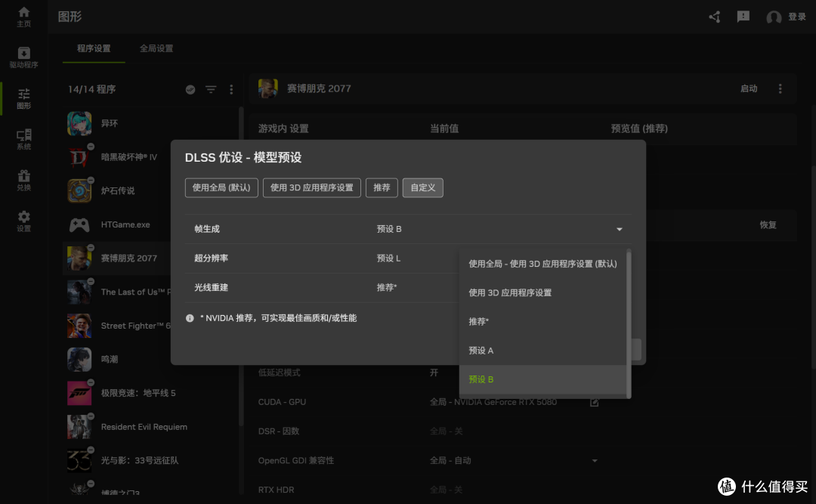Pick 使用全局 - 使用 3D 应用程序设置 (默认) option

(542, 264)
